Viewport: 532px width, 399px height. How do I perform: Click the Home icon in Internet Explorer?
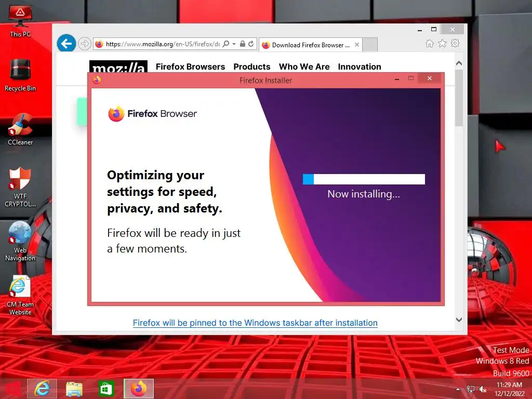[x=430, y=44]
